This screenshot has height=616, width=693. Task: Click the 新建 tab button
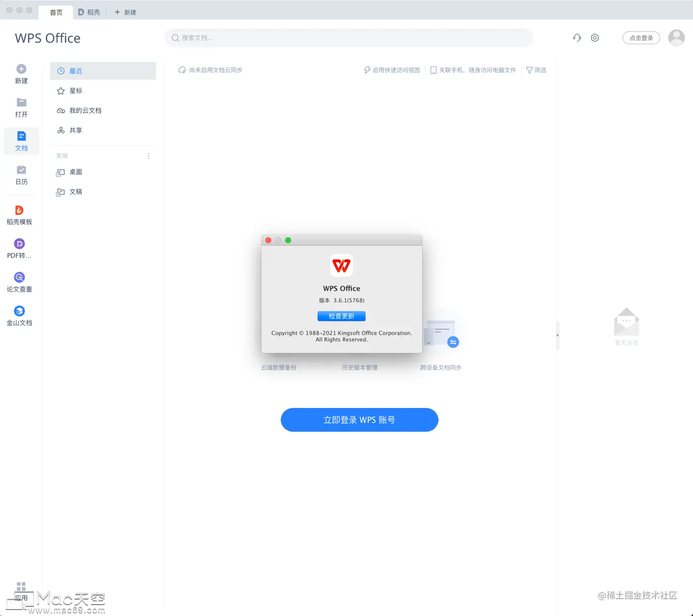point(125,12)
